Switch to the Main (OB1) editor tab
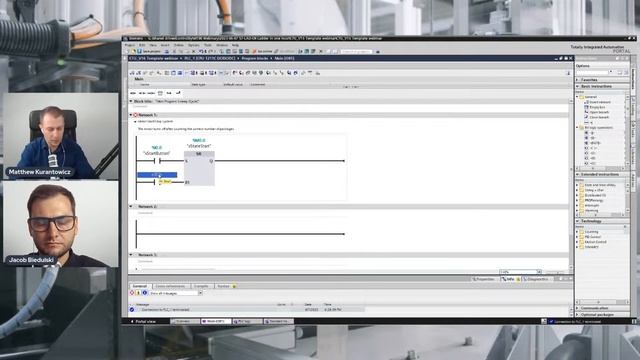Image resolution: width=640 pixels, height=360 pixels. (x=216, y=322)
